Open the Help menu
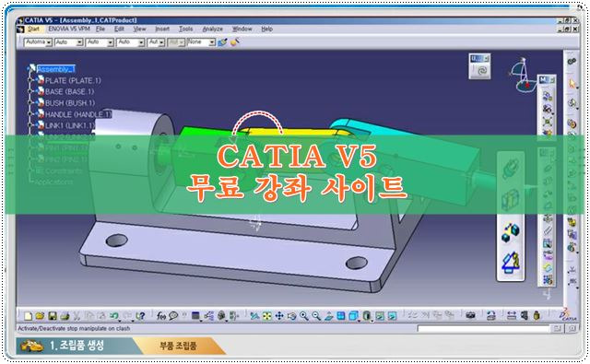This screenshot has height=364, width=590. click(266, 29)
